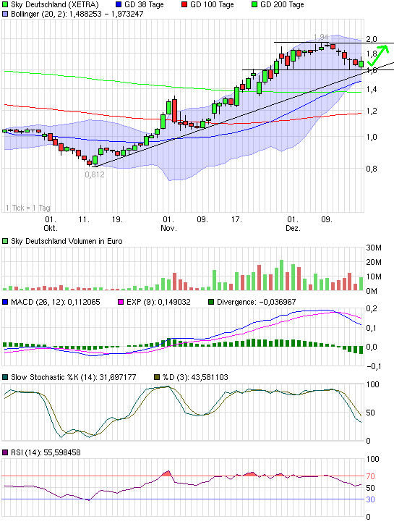Screen dimensions: 394x532
Task: Click the '2,0' price axis label
Action: coord(372,39)
